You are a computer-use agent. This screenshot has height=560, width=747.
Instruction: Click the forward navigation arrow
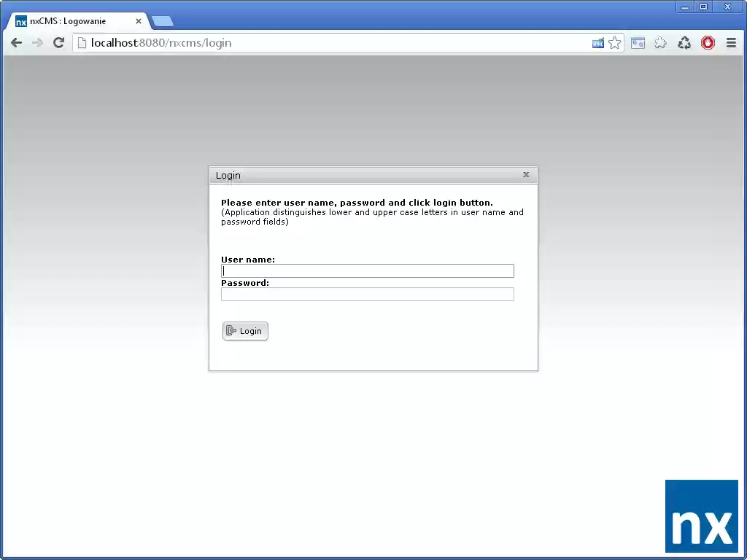37,43
